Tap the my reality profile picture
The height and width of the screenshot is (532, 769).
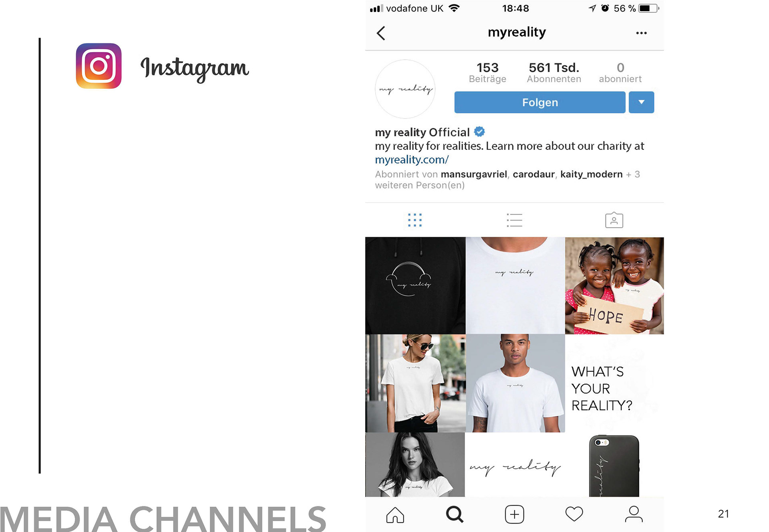point(405,89)
